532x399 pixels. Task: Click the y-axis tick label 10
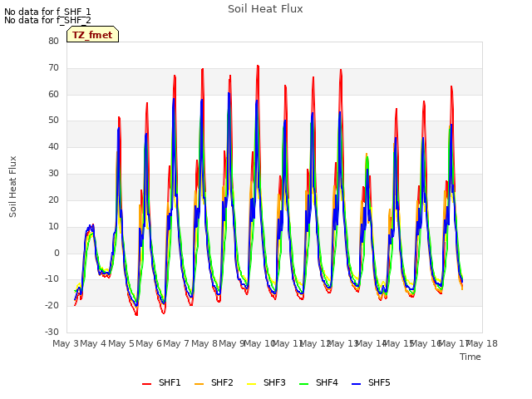coord(53,227)
